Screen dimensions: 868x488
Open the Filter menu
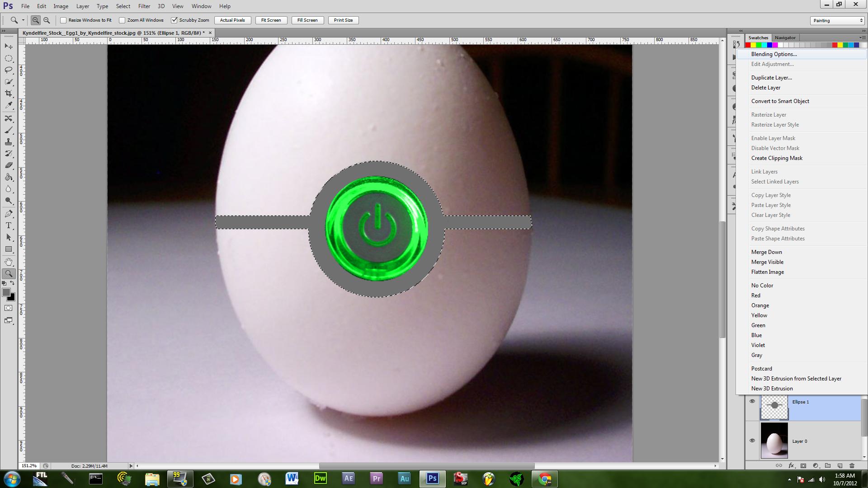(x=144, y=6)
